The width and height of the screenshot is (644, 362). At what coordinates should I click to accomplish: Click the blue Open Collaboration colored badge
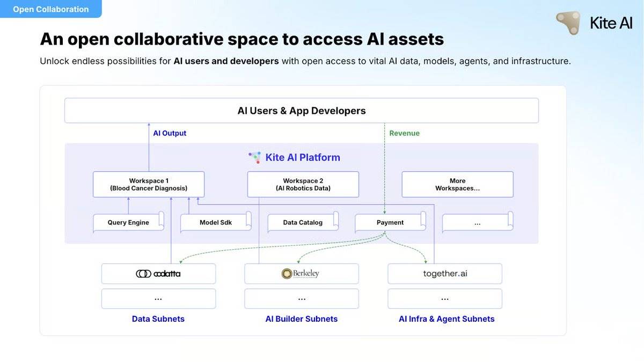51,9
